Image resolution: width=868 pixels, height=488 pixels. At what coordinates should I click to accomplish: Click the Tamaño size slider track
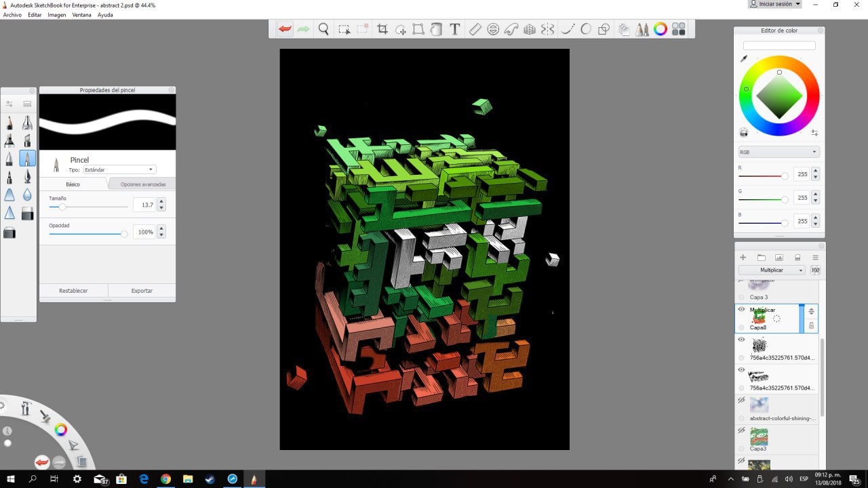pyautogui.click(x=88, y=207)
